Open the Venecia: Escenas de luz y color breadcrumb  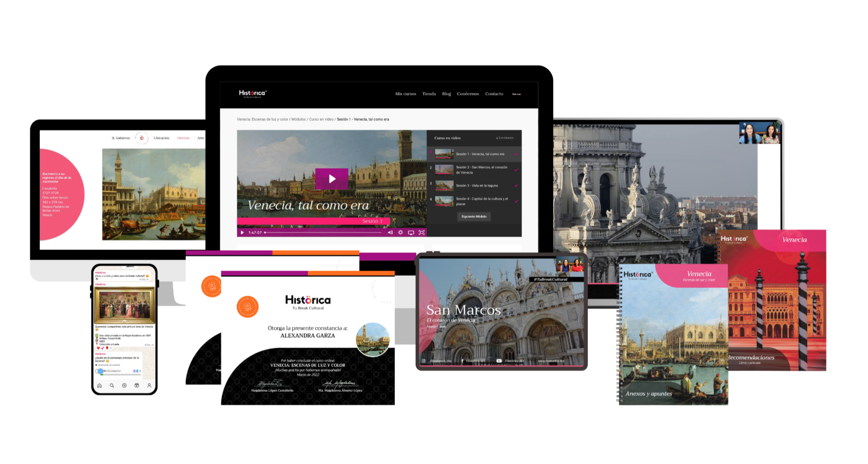tap(262, 119)
